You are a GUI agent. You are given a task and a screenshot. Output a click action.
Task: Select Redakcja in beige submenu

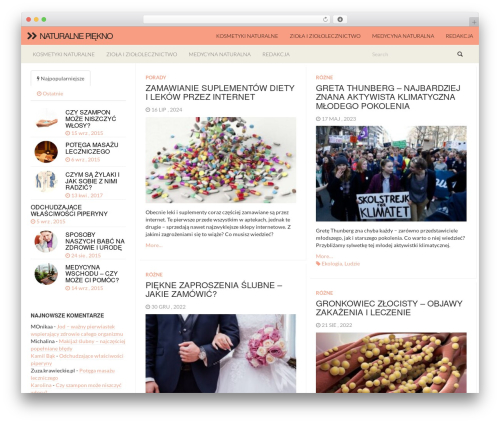pyautogui.click(x=276, y=54)
